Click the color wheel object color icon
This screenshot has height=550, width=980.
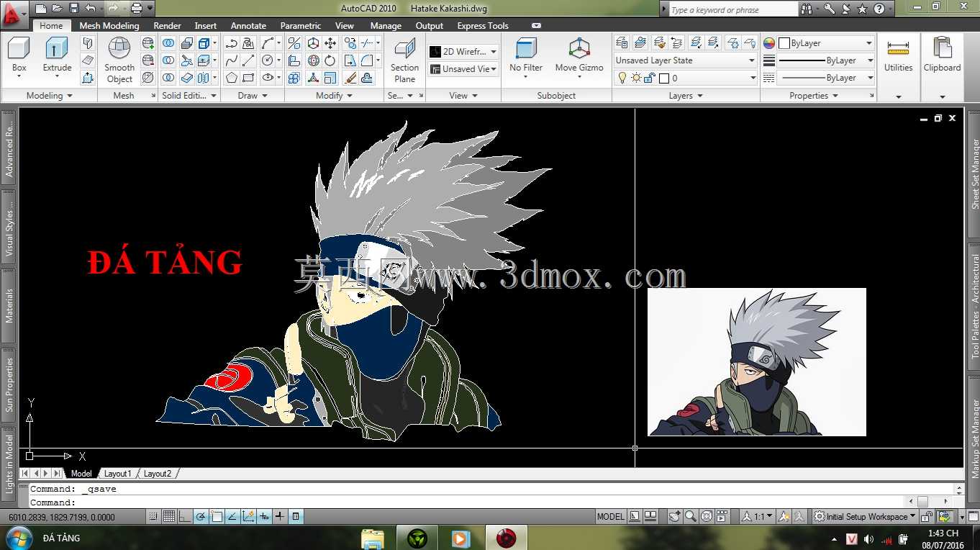coord(769,43)
